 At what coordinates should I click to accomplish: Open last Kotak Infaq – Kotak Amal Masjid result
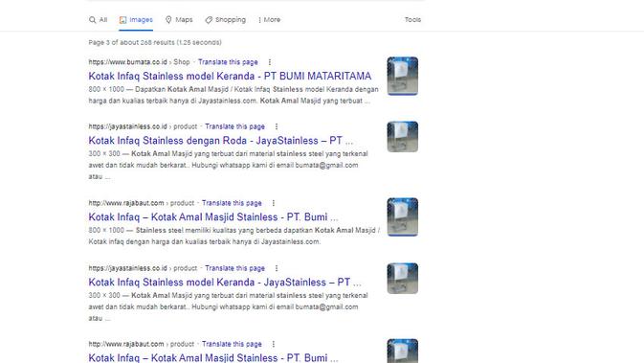pos(213,357)
